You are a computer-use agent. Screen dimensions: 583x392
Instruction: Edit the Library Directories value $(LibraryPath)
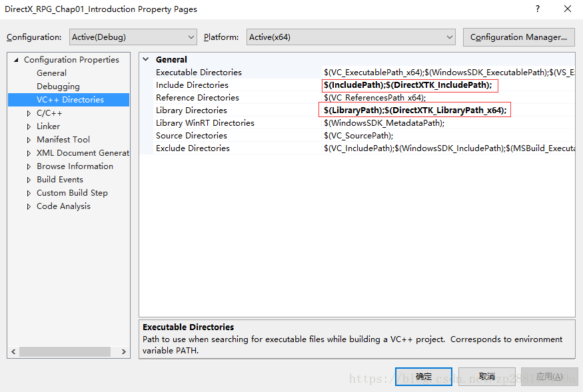pos(415,110)
